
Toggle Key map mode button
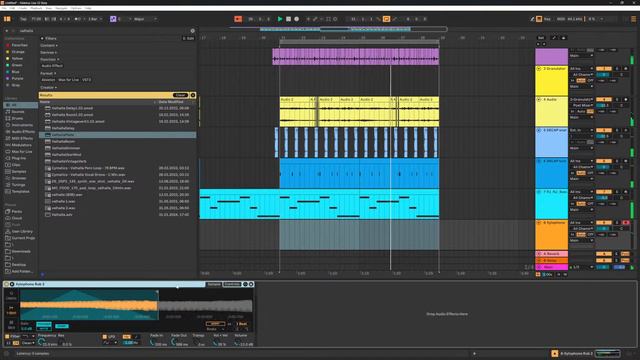[x=548, y=19]
